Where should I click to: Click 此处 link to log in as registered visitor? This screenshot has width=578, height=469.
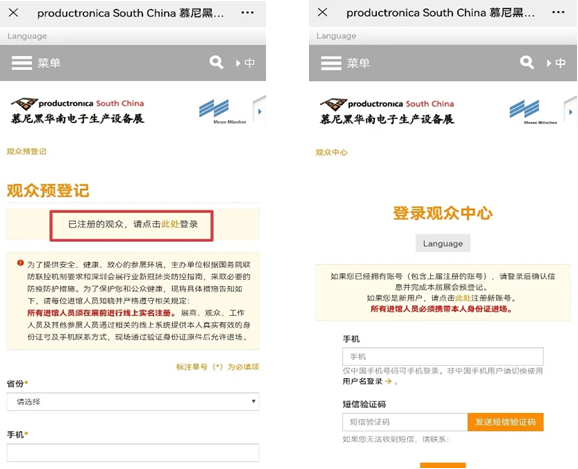[170, 224]
